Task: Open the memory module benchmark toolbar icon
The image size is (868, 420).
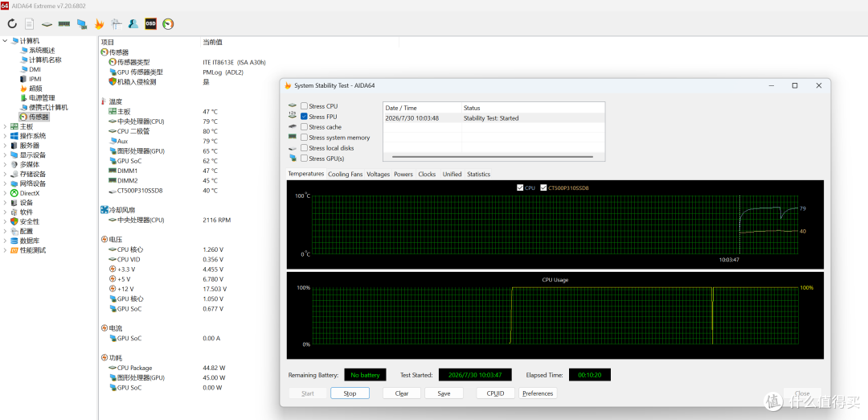Action: pos(64,24)
